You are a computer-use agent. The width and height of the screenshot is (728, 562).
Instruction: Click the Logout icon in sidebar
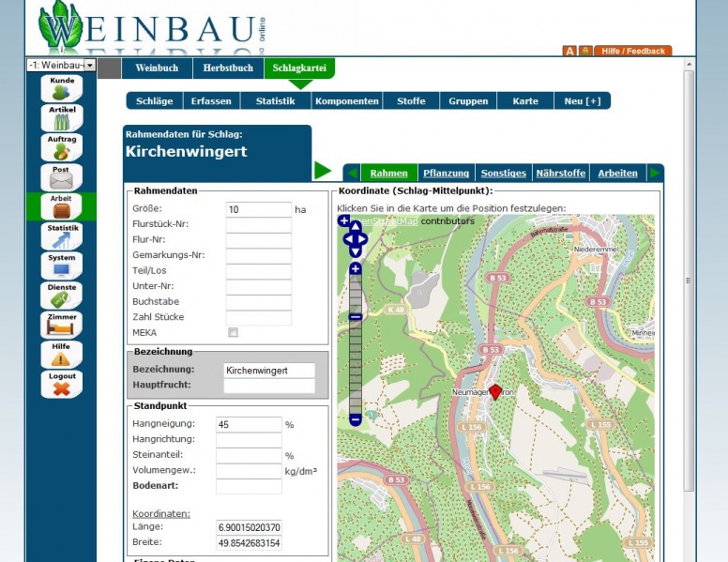coord(61,383)
